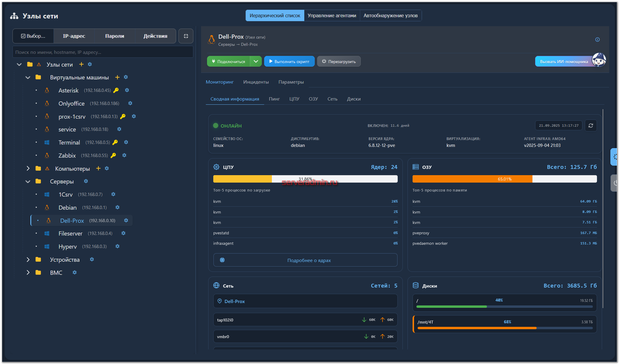The height and width of the screenshot is (364, 619).
Task: Click the /mnt/4T disk usage bar
Action: click(505, 328)
